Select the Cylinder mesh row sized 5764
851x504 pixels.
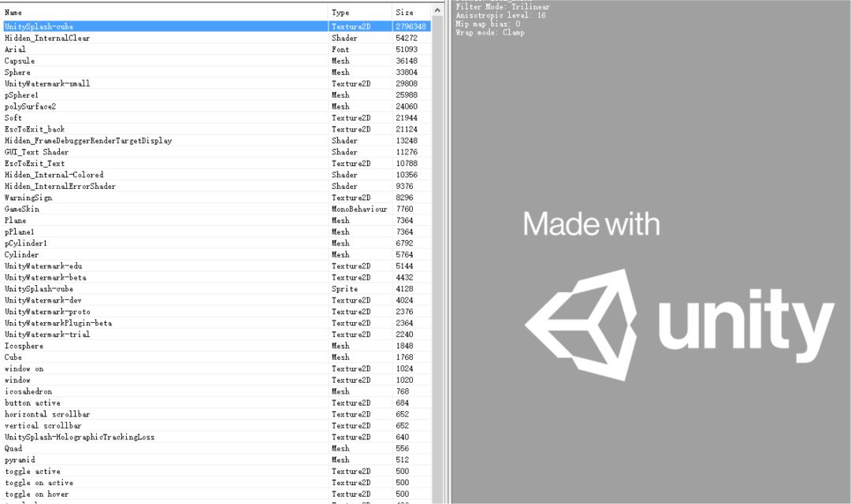[217, 254]
